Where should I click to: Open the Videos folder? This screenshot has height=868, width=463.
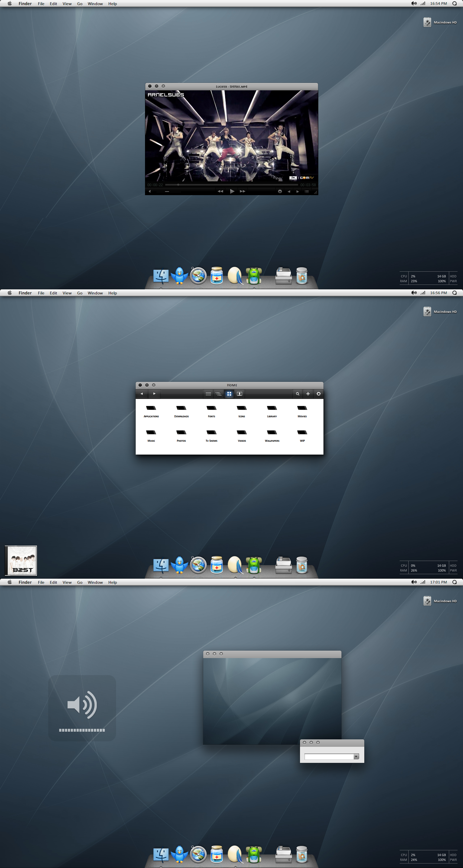242,436
